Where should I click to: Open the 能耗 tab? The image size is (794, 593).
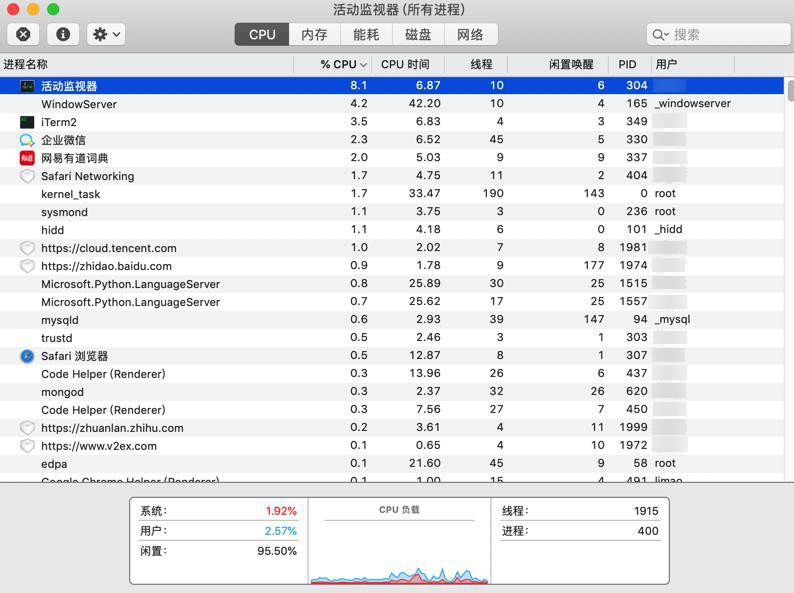click(x=366, y=34)
